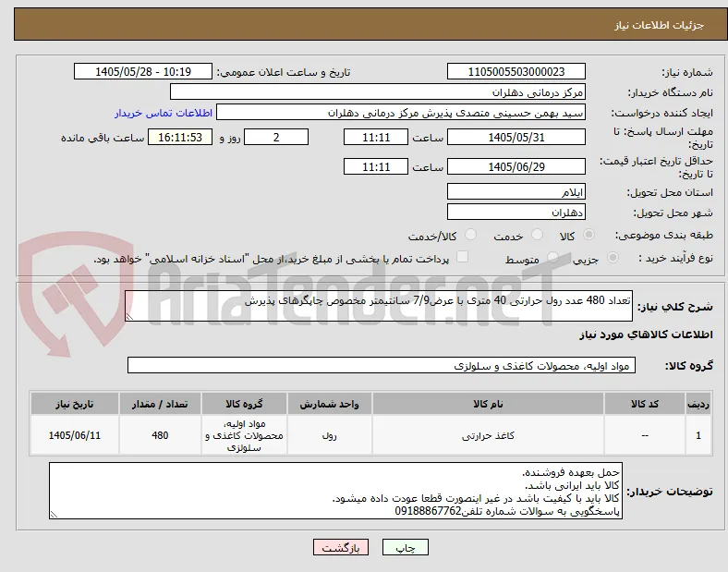Screen dimensions: 728x572
Task: Click the response deadline time field 11:11
Action: 376,137
